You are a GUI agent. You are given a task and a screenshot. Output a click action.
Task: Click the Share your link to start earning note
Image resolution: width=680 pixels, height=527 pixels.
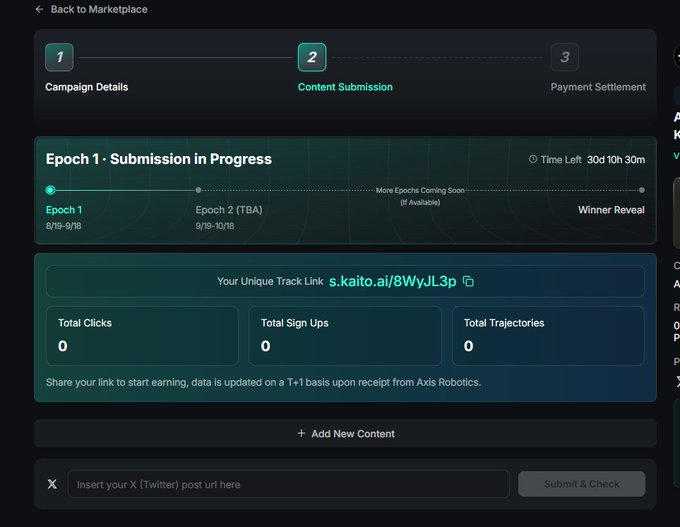pos(263,382)
